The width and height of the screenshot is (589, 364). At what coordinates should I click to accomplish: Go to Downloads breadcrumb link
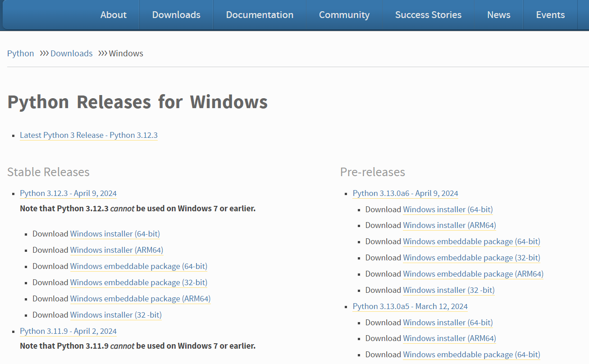pos(71,53)
